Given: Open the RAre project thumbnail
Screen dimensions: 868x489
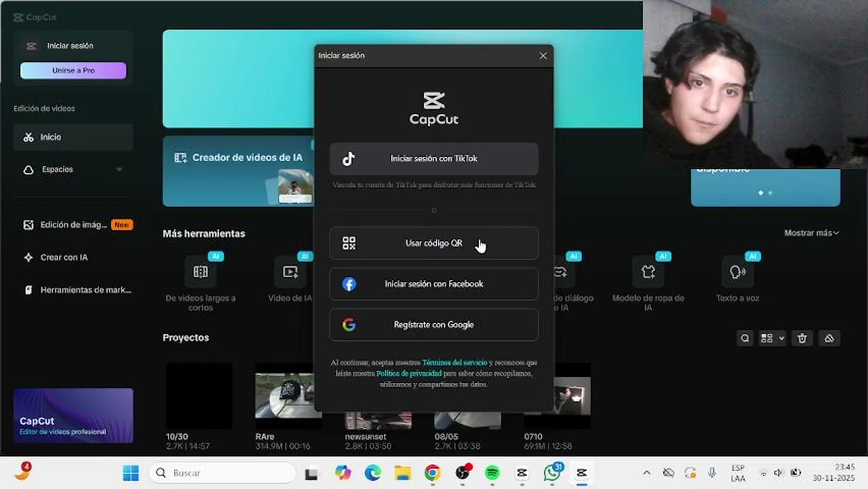Looking at the screenshot, I should click(x=289, y=396).
